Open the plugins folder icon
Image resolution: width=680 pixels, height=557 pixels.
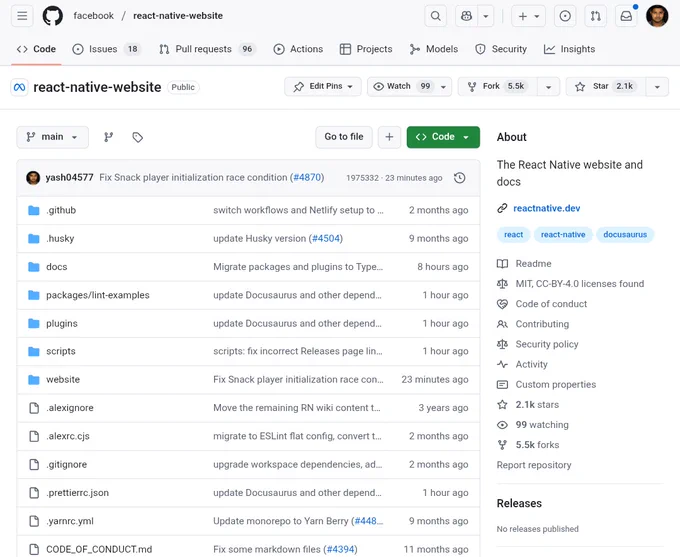[34, 323]
